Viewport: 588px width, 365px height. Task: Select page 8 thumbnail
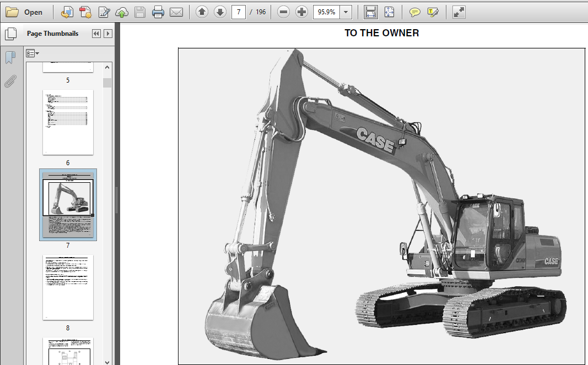tap(68, 287)
